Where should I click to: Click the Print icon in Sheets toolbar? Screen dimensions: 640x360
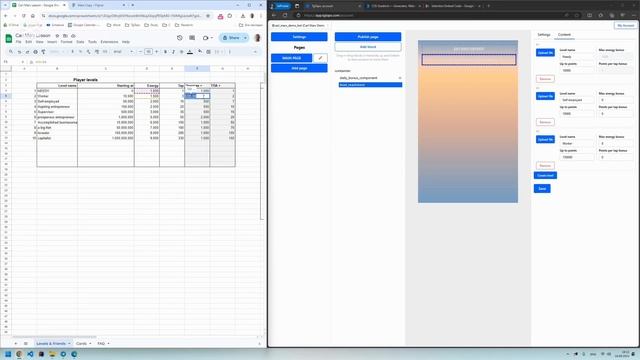click(36, 52)
